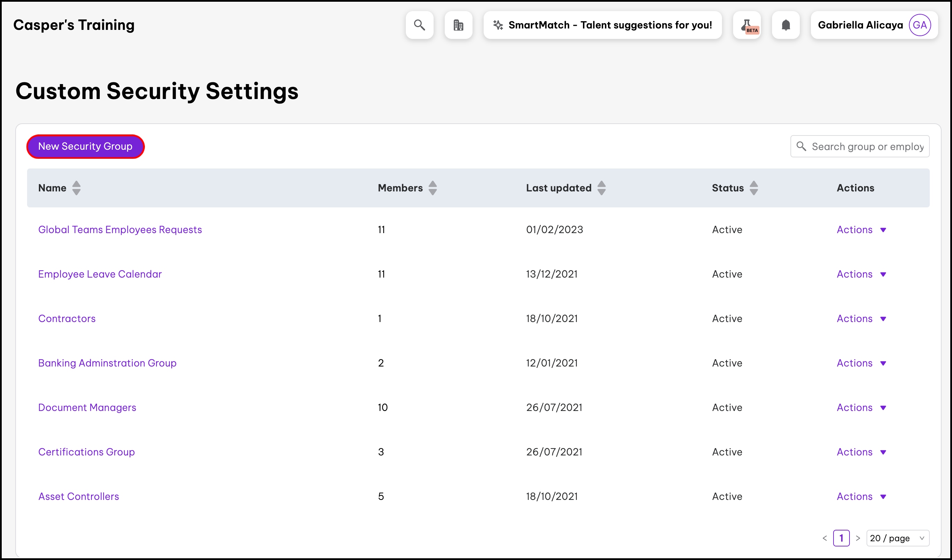Click the GA user avatar circle
This screenshot has width=952, height=560.
(919, 25)
